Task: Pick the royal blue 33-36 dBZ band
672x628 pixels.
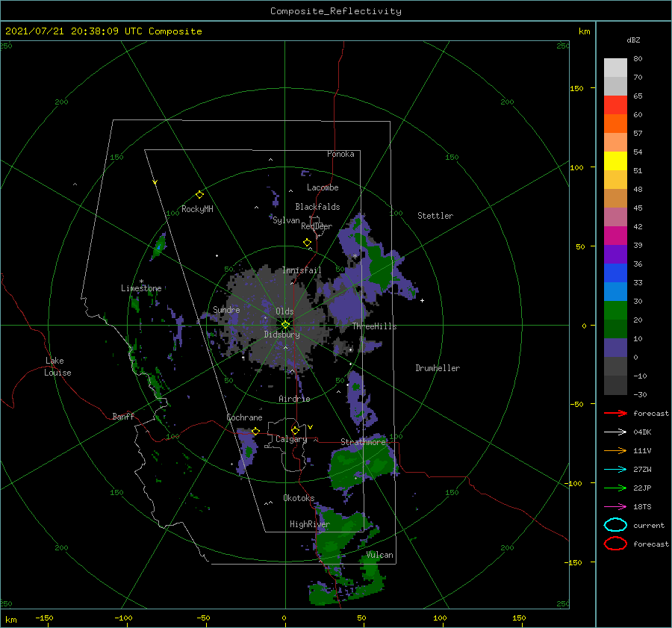Action: (x=615, y=273)
